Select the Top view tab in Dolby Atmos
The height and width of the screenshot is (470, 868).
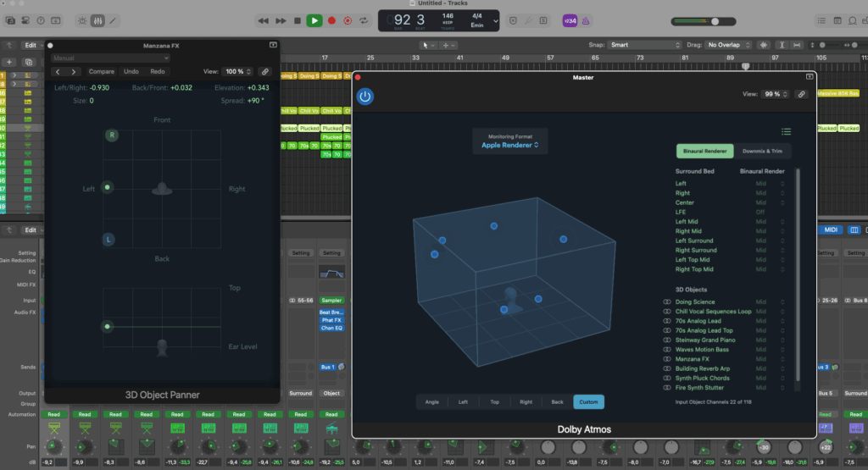(494, 402)
